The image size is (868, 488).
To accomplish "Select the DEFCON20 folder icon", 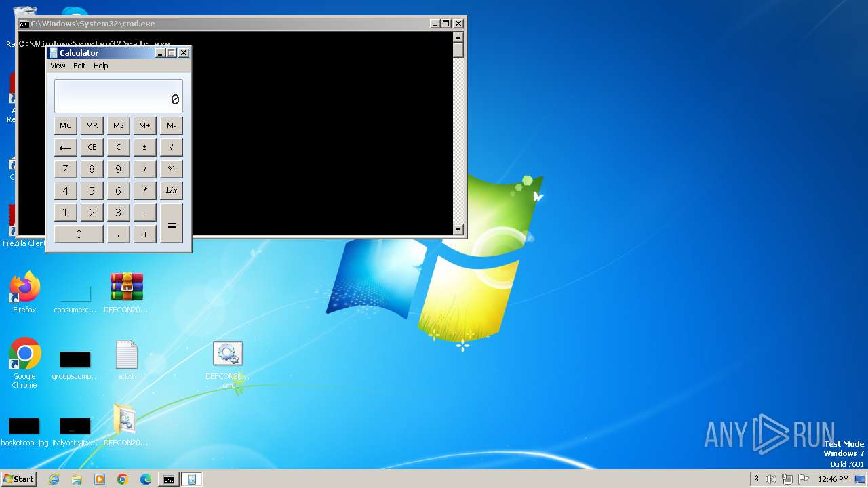I will pos(125,426).
